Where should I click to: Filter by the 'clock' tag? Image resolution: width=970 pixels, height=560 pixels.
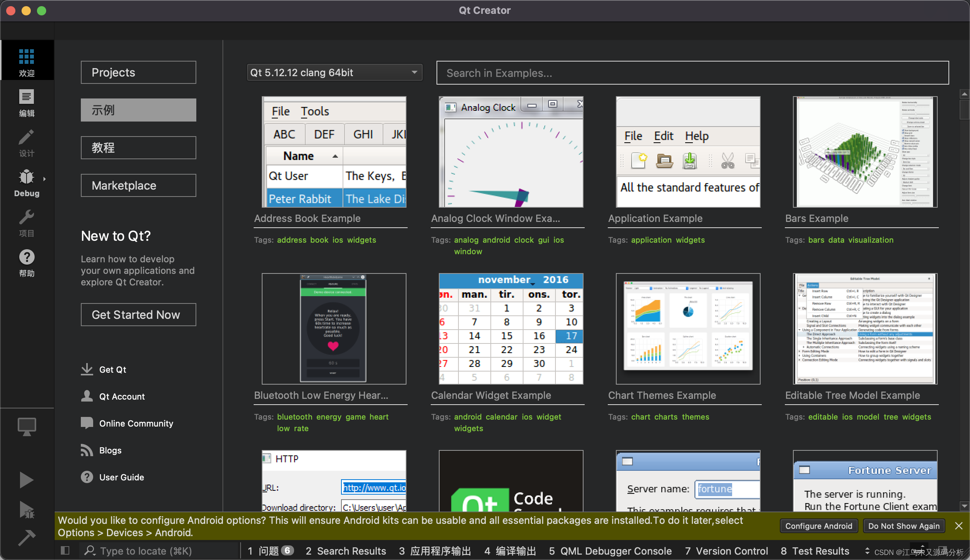(x=524, y=240)
